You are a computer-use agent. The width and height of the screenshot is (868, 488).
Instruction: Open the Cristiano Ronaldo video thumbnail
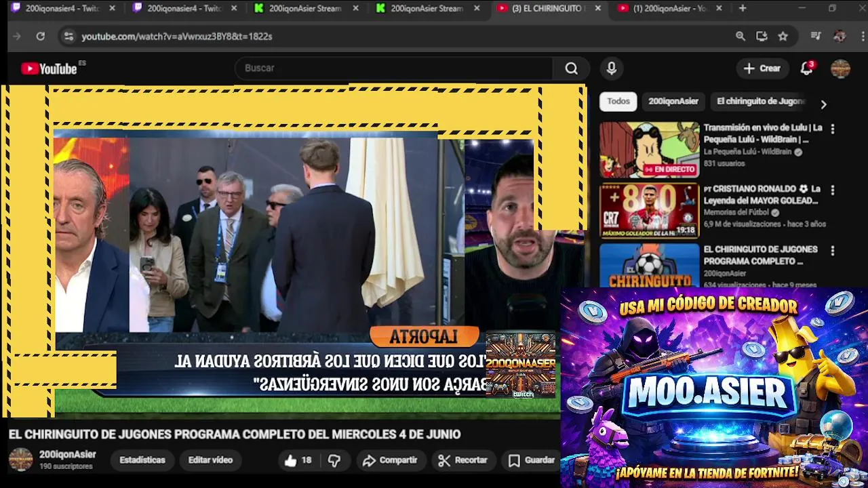[649, 211]
